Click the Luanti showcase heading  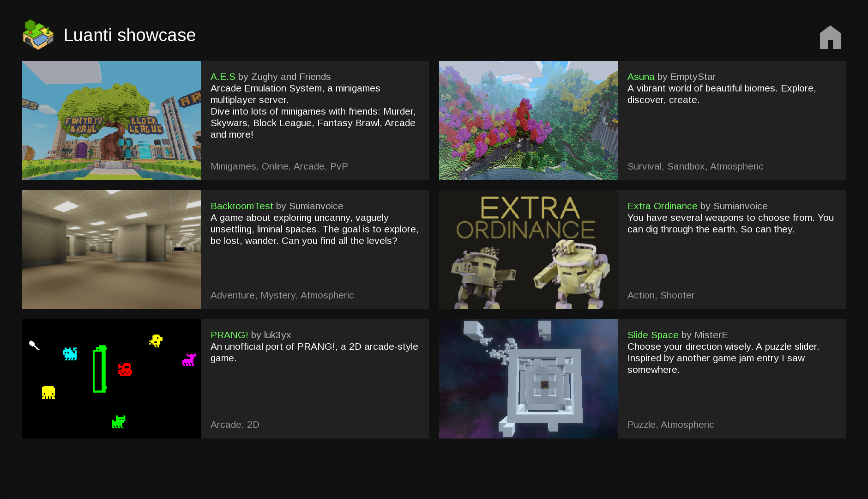point(130,35)
